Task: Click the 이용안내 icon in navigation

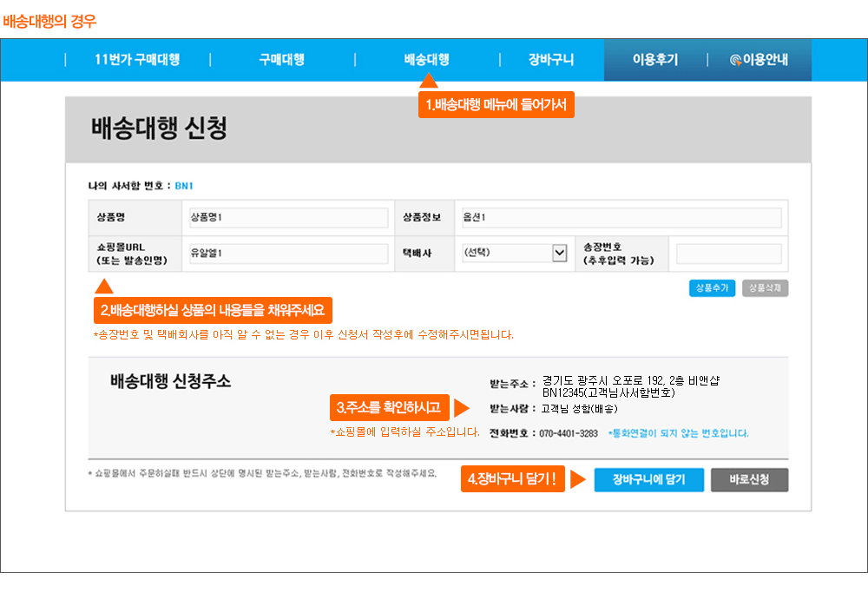Action: coord(736,60)
